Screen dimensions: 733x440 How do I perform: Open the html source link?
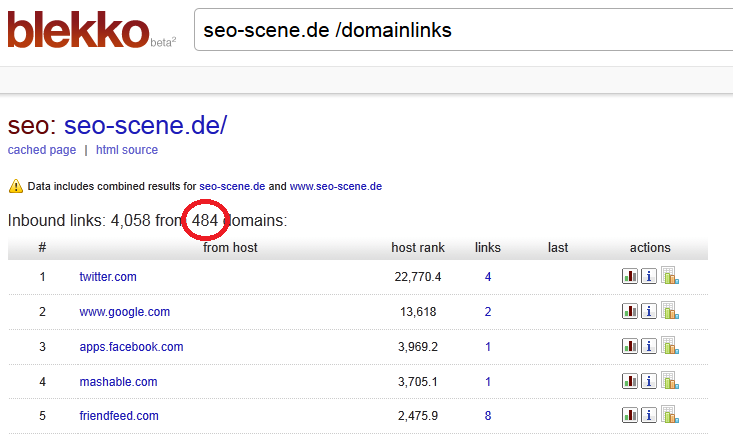tap(127, 150)
